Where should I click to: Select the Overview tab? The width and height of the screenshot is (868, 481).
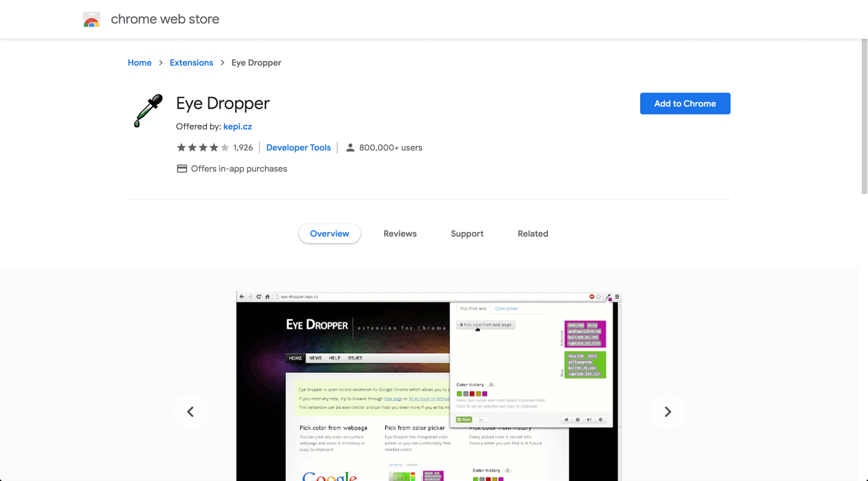pyautogui.click(x=330, y=234)
